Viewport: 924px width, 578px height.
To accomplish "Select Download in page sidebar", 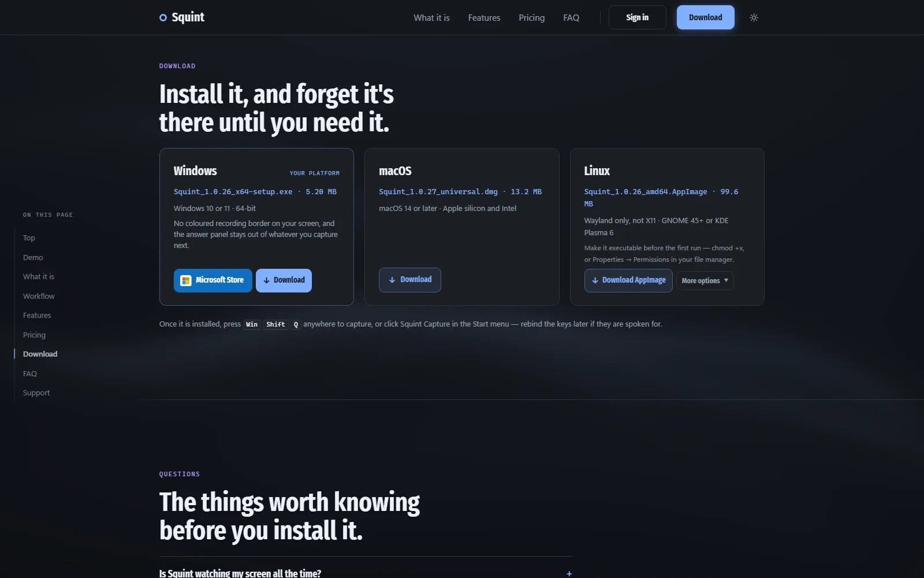I will (40, 354).
